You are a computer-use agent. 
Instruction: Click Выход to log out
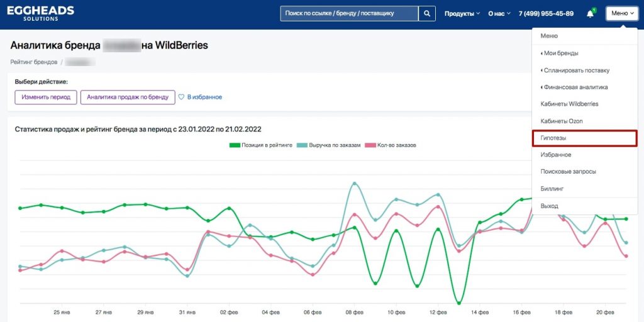(584, 206)
